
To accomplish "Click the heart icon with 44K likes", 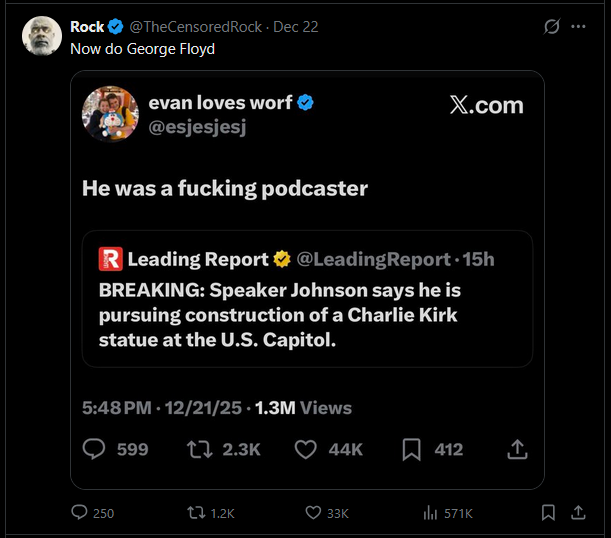I will (306, 450).
